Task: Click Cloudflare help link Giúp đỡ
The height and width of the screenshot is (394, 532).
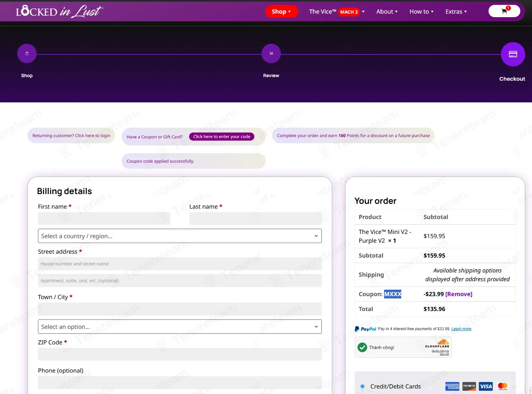Action: tap(444, 354)
